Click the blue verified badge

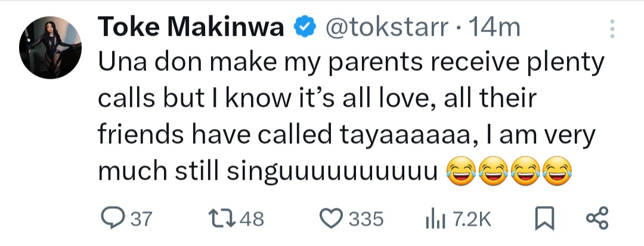304,27
